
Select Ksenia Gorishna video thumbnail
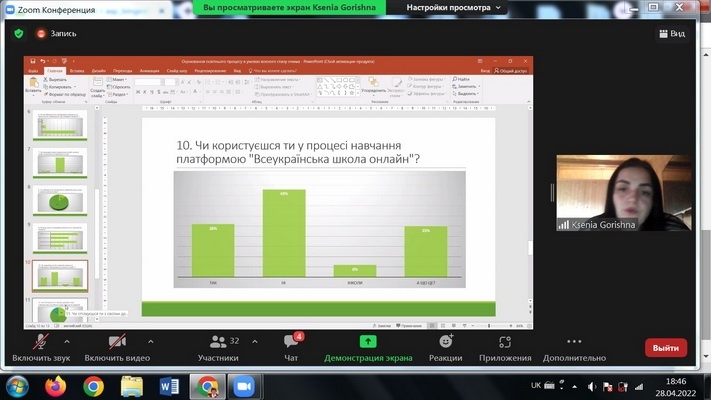tap(623, 194)
